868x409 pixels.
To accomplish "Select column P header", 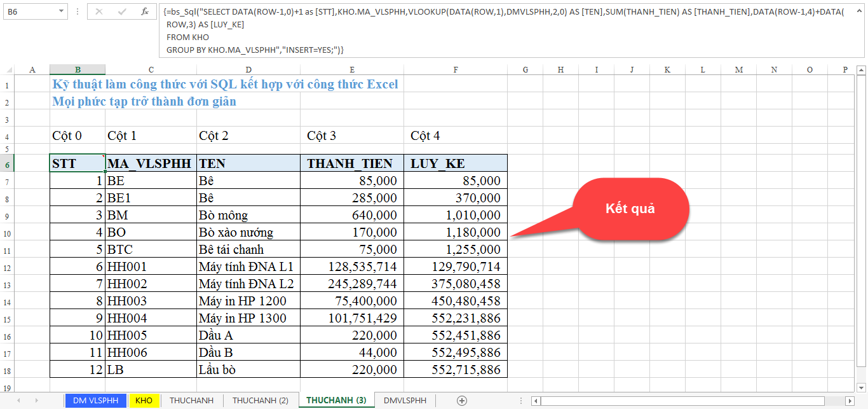I will [x=845, y=69].
